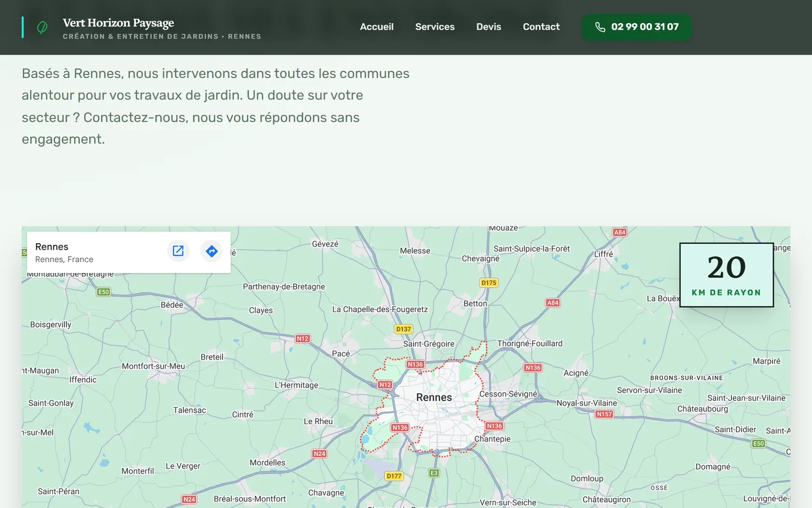Click the N136 road badge near Saint-Grégoire
The image size is (812, 508).
point(415,364)
